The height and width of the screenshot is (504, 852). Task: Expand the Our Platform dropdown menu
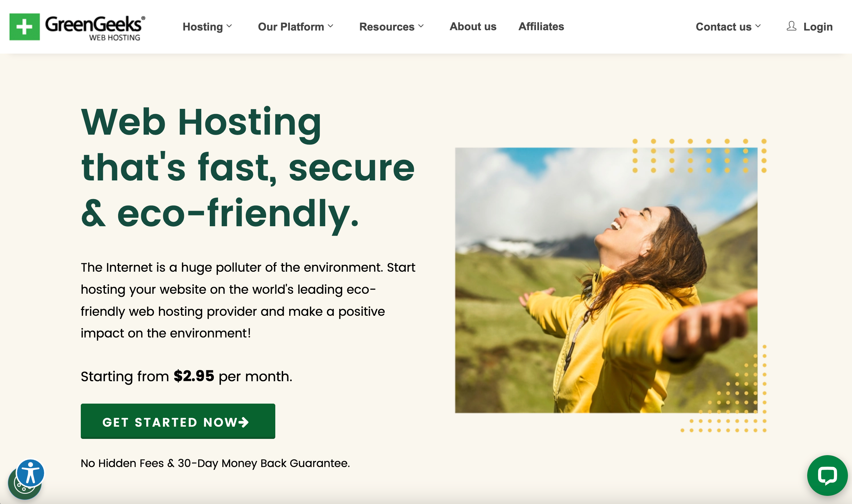pyautogui.click(x=295, y=26)
